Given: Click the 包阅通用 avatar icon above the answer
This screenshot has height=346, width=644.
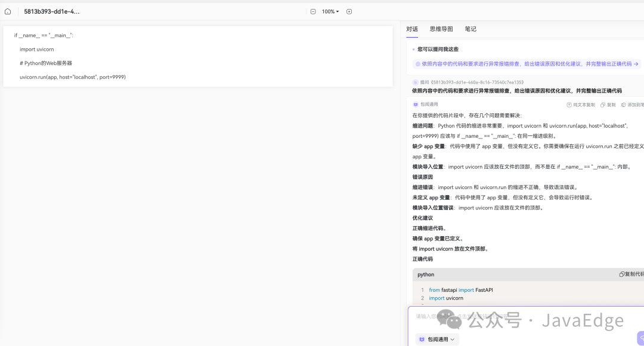Looking at the screenshot, I should tap(416, 104).
